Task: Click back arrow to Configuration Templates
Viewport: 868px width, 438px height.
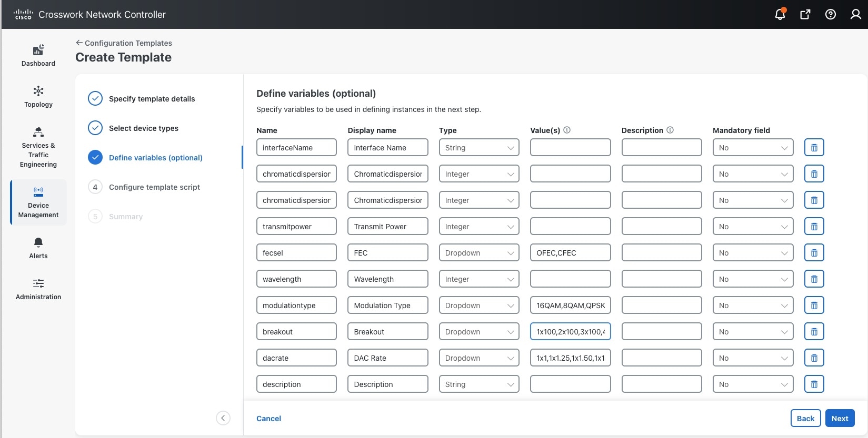Action: click(x=79, y=43)
